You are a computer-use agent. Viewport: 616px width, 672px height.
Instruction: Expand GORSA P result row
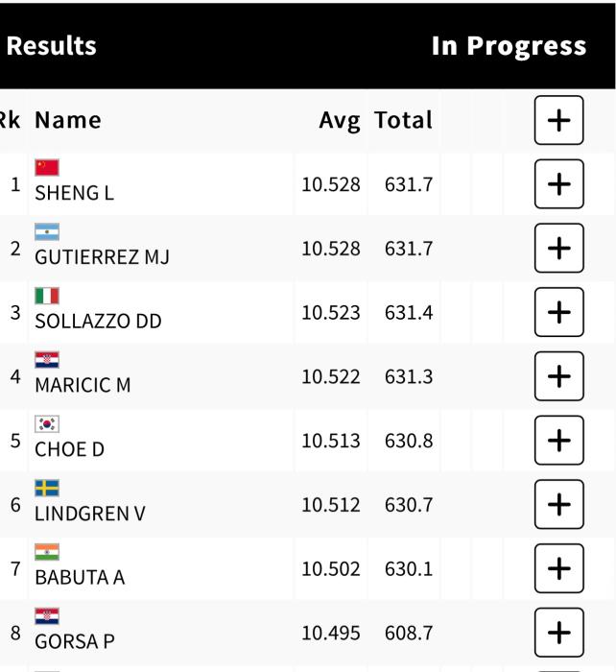[x=558, y=633]
